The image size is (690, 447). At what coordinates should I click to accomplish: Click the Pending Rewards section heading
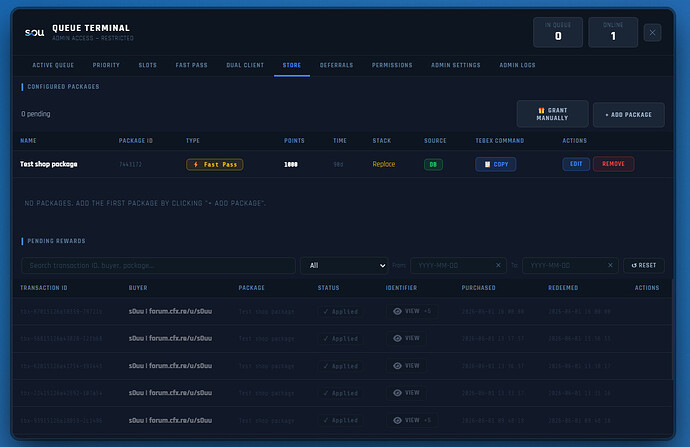pos(56,241)
